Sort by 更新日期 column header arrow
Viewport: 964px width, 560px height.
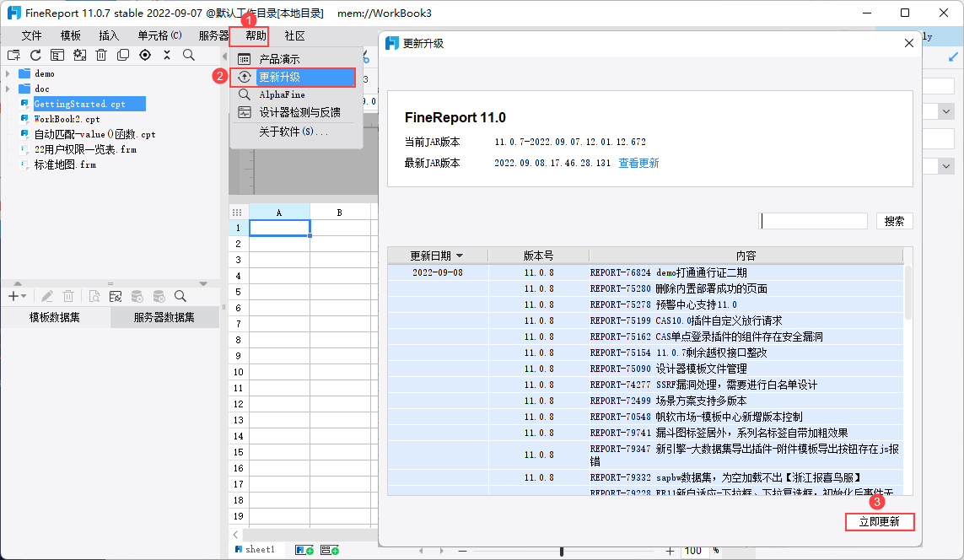(460, 256)
